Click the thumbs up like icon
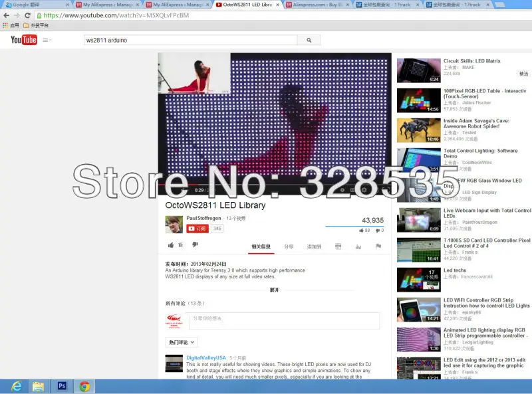Image resolution: width=532 pixels, height=394 pixels. [x=171, y=245]
